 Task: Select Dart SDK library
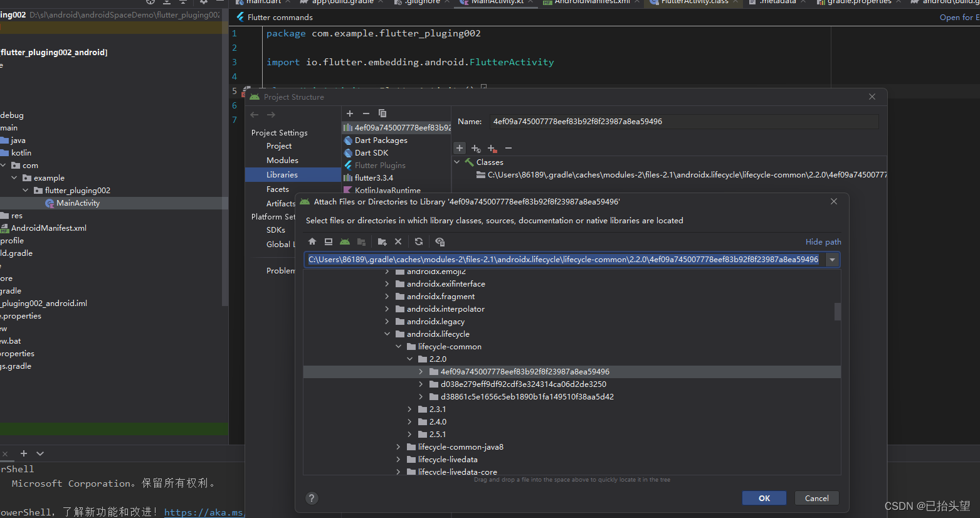tap(371, 153)
